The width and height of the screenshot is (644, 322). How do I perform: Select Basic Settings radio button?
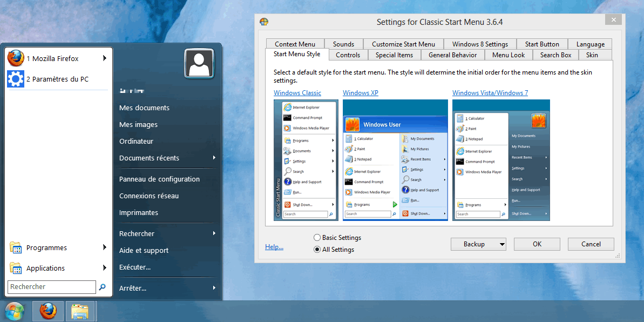(x=317, y=237)
